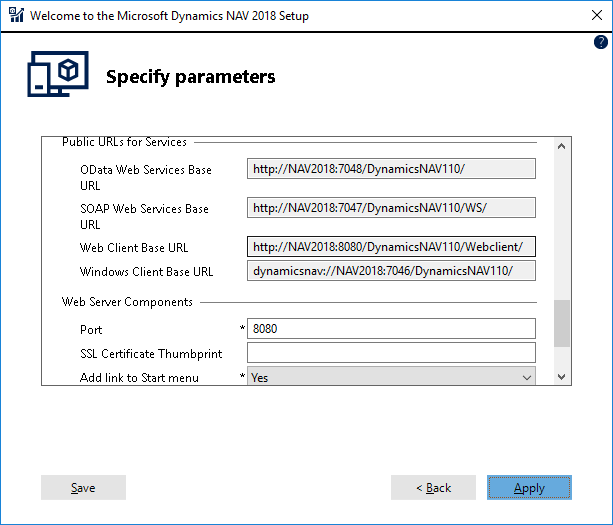Go to previous page with Back button
This screenshot has width=613, height=525.
[433, 487]
